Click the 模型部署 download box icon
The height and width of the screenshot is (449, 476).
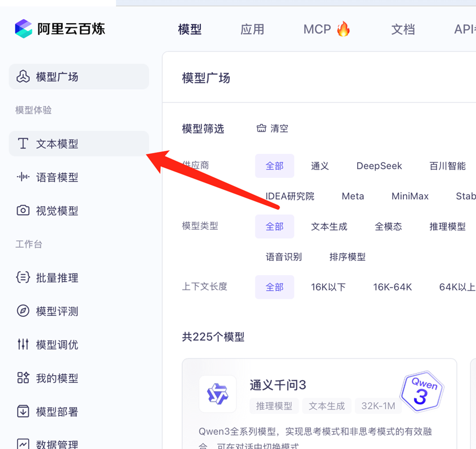coord(23,412)
